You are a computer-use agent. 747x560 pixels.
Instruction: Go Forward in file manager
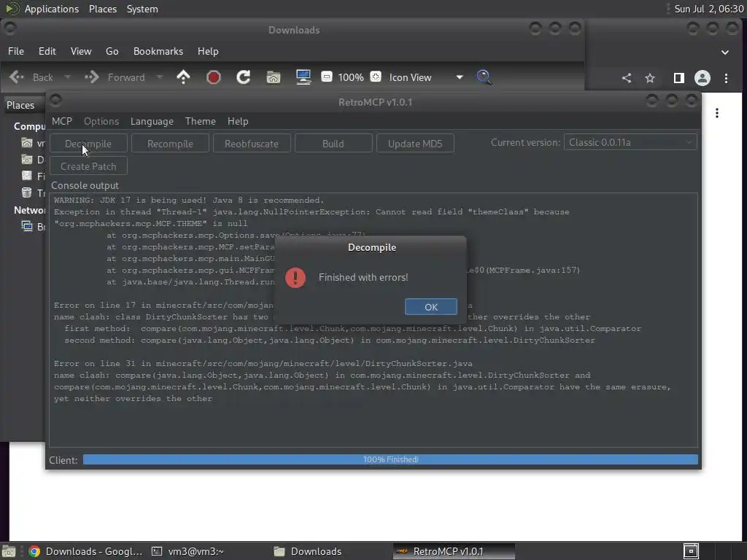[x=115, y=77]
